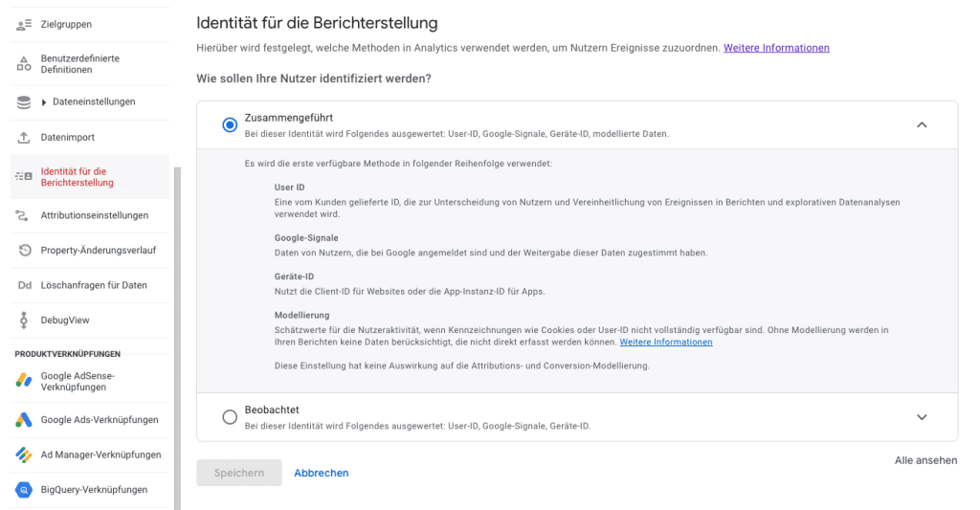Click the Benutzerdefinierte Definitionen shapes icon
This screenshot has height=510, width=980.
pyautogui.click(x=24, y=64)
